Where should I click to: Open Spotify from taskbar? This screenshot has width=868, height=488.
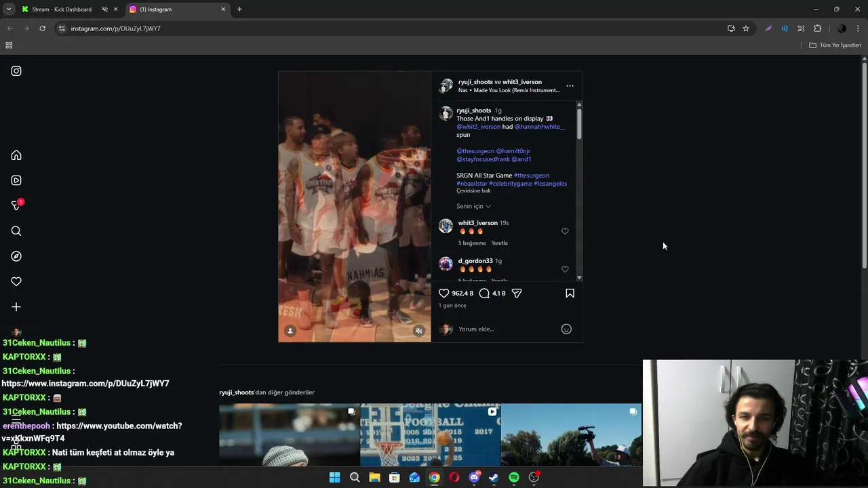click(514, 477)
